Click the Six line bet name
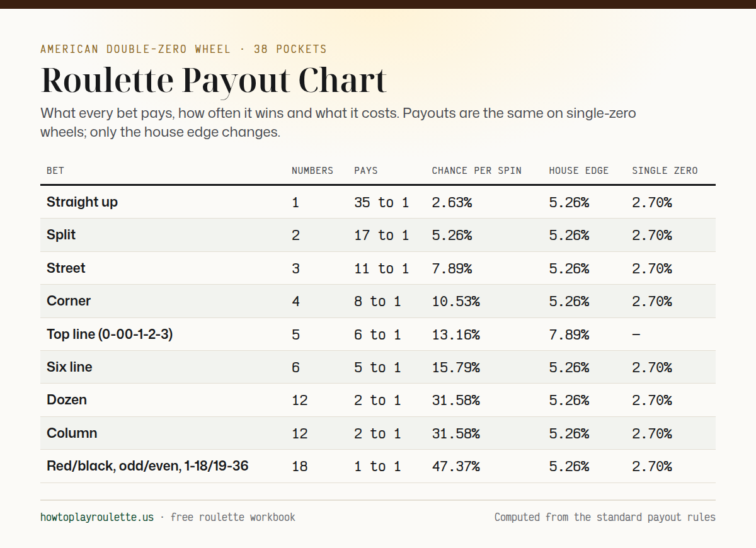Screen dimensions: 756x548 69,367
